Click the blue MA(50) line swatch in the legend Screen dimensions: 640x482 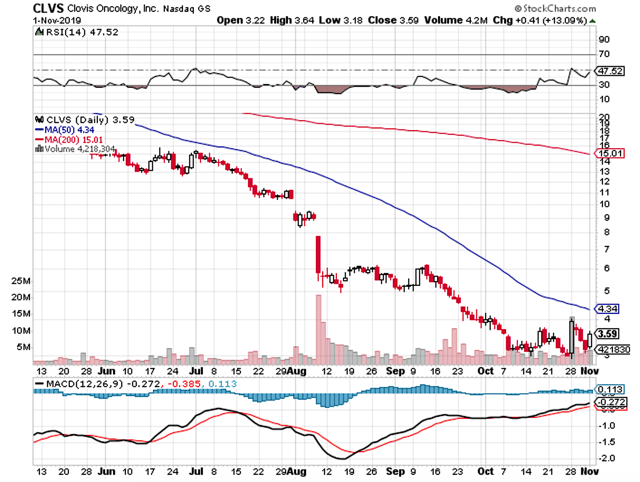tap(40, 130)
